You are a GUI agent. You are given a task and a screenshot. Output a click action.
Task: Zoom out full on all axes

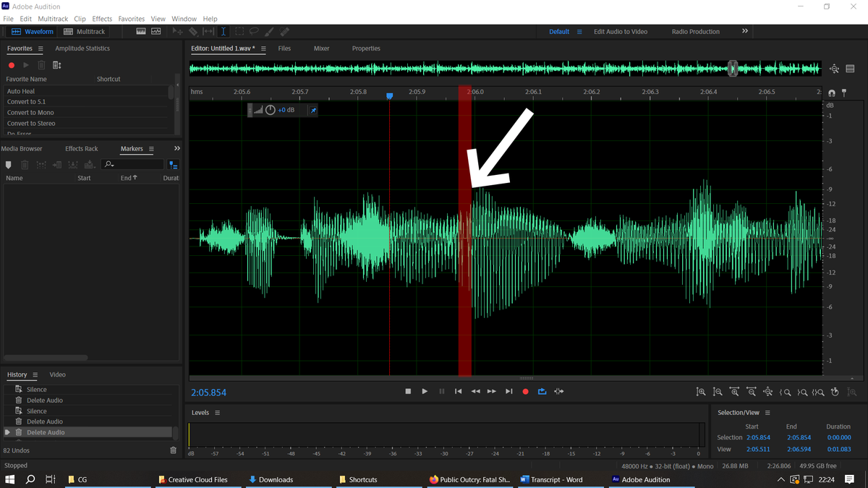(768, 392)
